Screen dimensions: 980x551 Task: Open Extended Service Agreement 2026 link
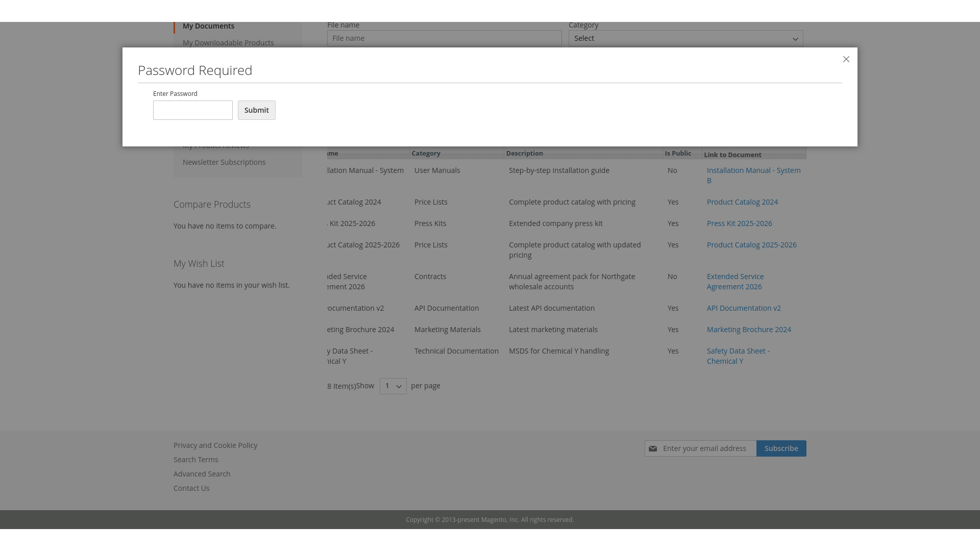pyautogui.click(x=735, y=282)
